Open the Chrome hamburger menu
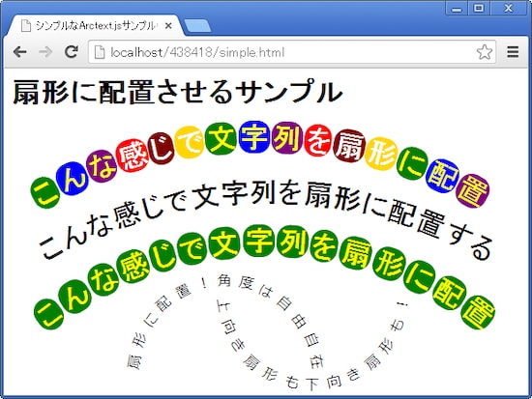 tap(513, 52)
